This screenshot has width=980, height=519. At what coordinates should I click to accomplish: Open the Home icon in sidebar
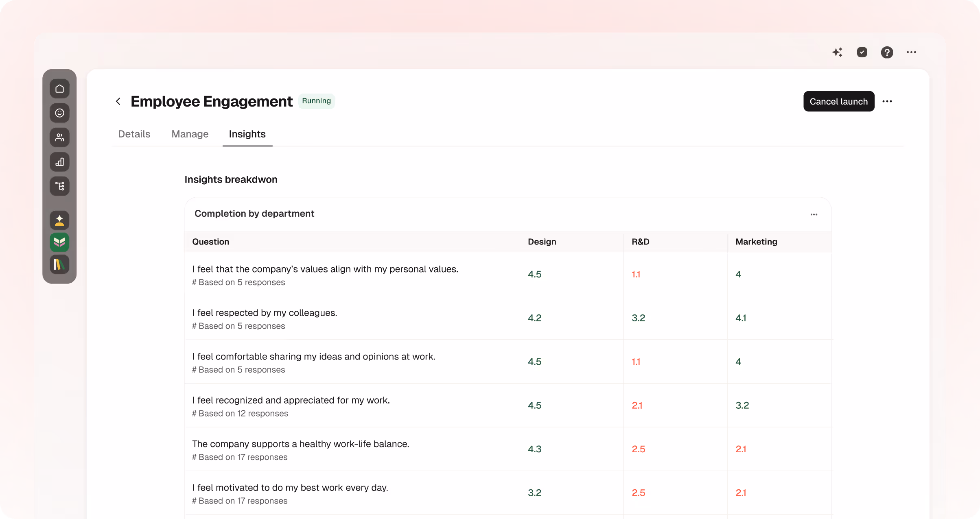[x=59, y=89]
